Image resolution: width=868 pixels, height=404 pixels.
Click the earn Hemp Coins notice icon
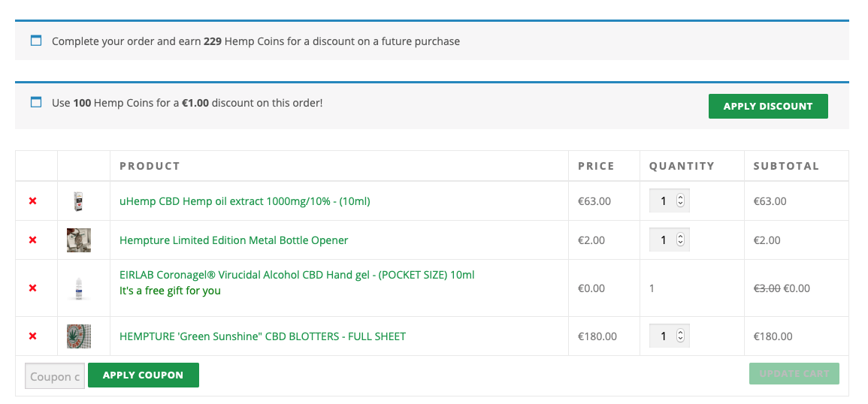[36, 41]
